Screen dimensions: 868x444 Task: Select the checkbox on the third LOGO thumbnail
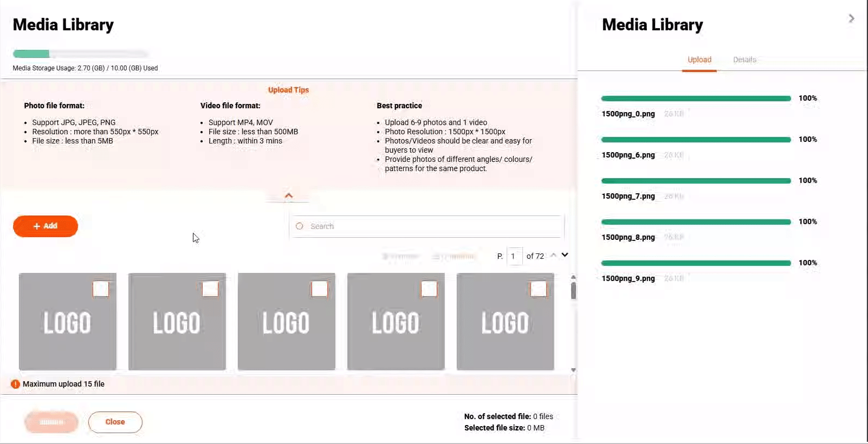coord(320,289)
